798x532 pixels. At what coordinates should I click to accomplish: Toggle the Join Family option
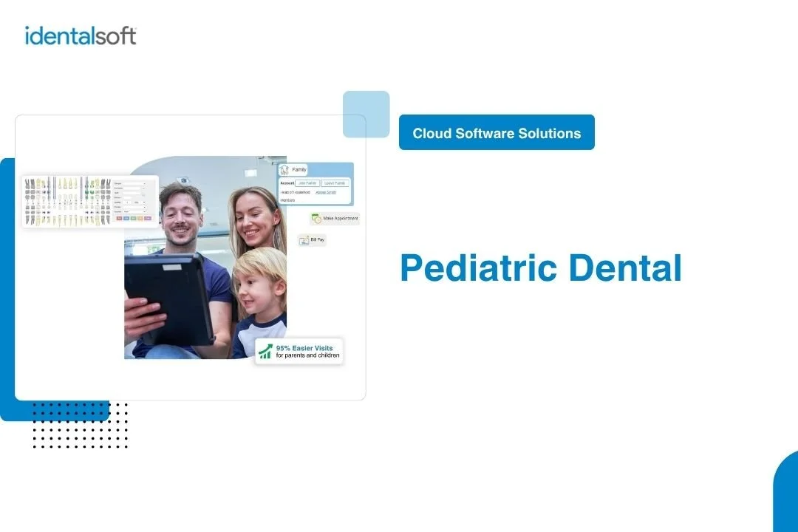click(307, 183)
